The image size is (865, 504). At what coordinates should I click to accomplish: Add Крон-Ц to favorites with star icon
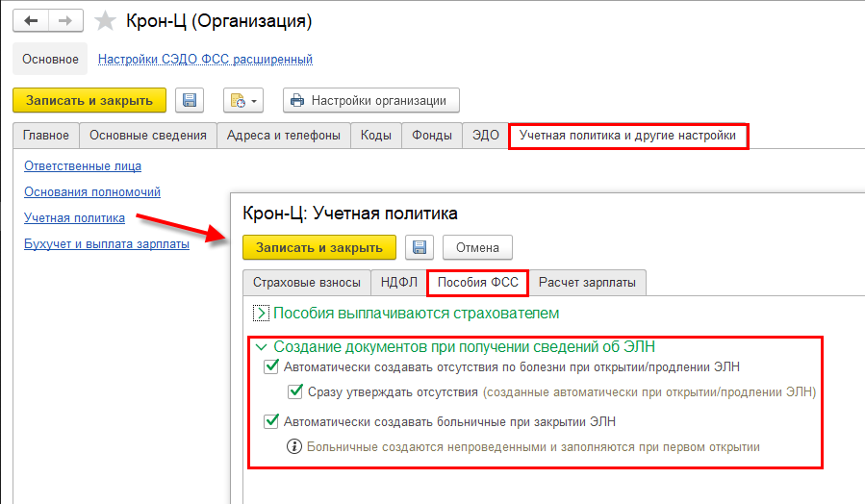(x=105, y=21)
